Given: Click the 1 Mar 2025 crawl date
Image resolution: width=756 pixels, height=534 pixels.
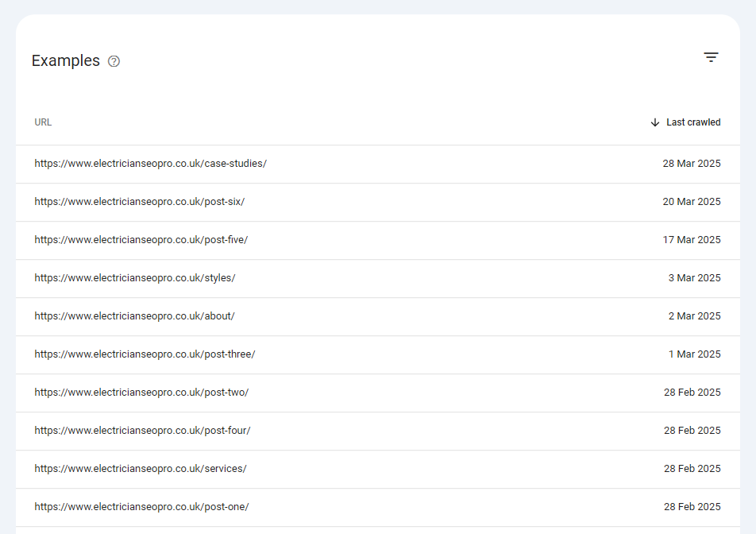Looking at the screenshot, I should pos(694,354).
